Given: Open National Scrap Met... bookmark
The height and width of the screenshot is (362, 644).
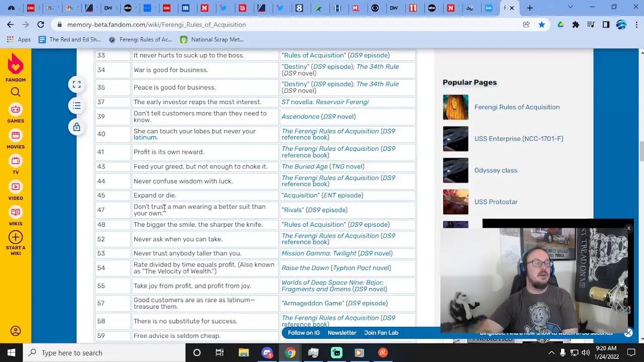Looking at the screenshot, I should (212, 39).
